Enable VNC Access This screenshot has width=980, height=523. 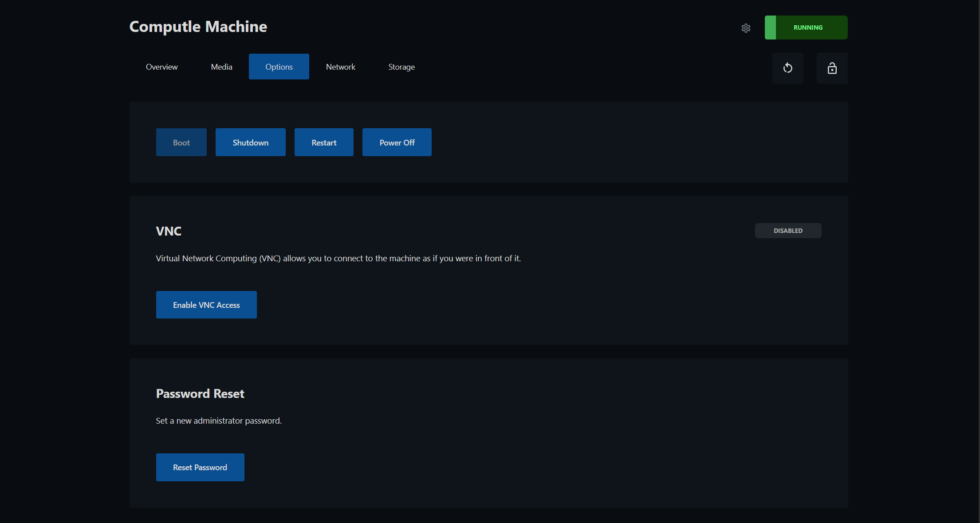tap(206, 305)
